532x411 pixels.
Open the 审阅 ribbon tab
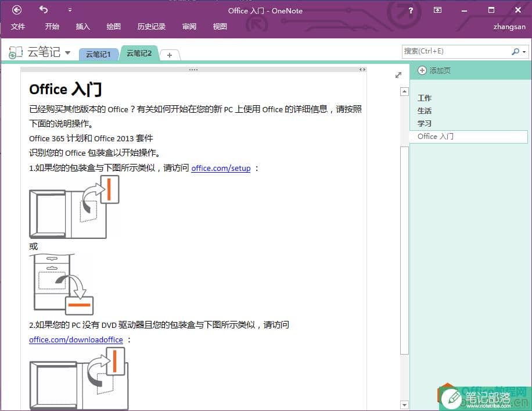coord(189,27)
